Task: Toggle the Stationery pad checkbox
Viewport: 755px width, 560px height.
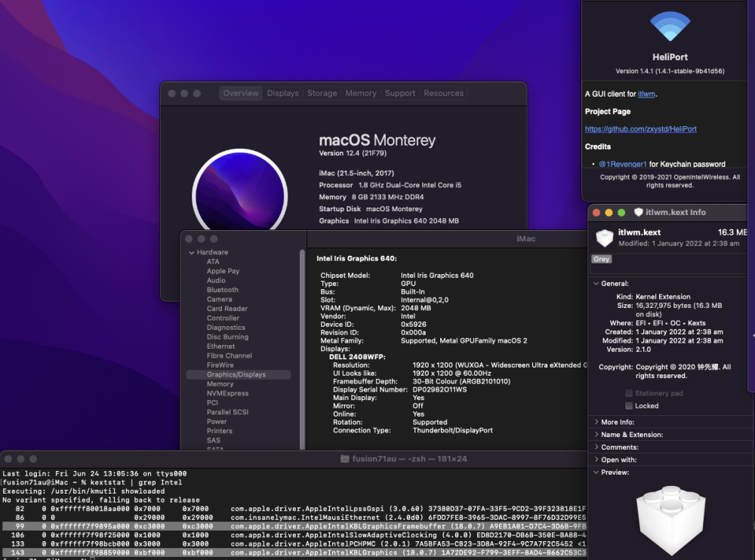Action: (x=628, y=393)
